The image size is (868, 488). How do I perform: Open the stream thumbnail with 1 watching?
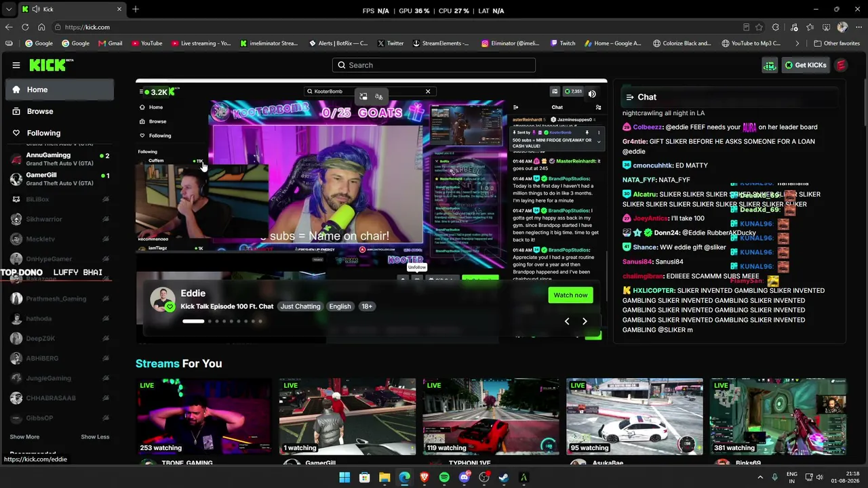point(347,416)
